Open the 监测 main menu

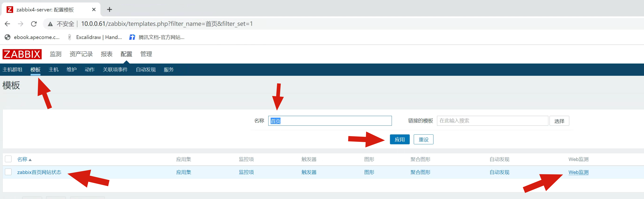(x=56, y=54)
